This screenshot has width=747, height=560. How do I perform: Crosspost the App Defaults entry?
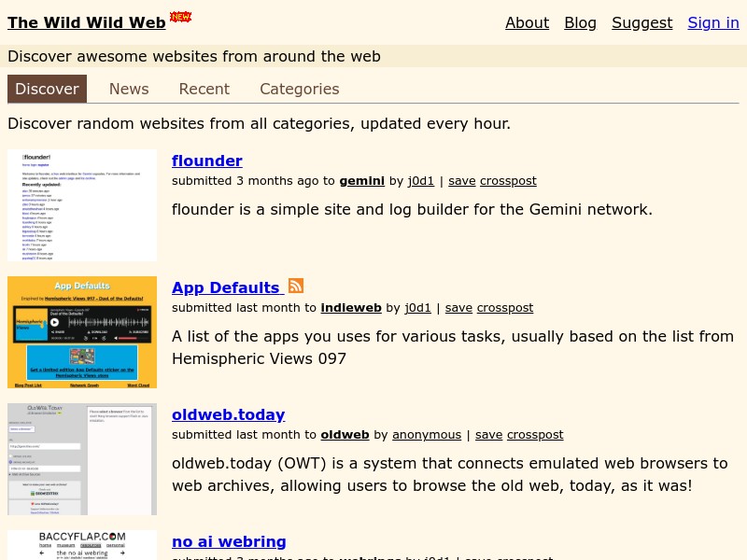[x=505, y=308]
